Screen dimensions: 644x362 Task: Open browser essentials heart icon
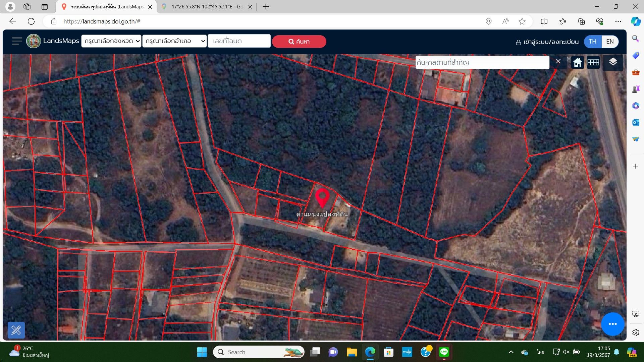click(600, 21)
